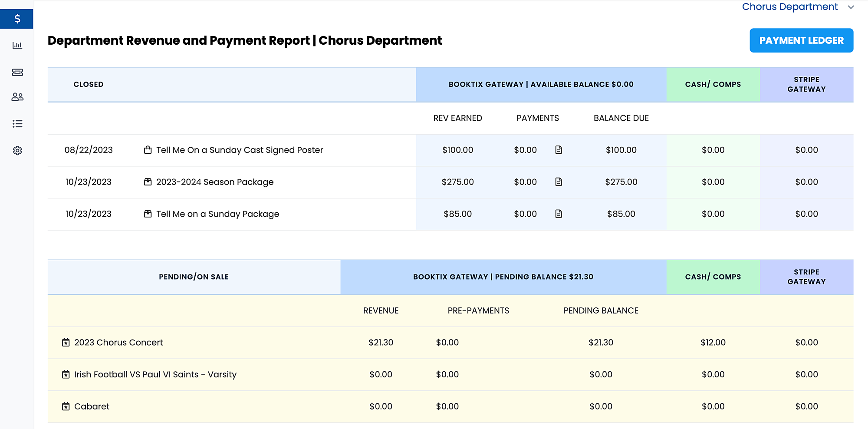Open the 2023 Chorus Concert event
868x429 pixels.
(118, 343)
